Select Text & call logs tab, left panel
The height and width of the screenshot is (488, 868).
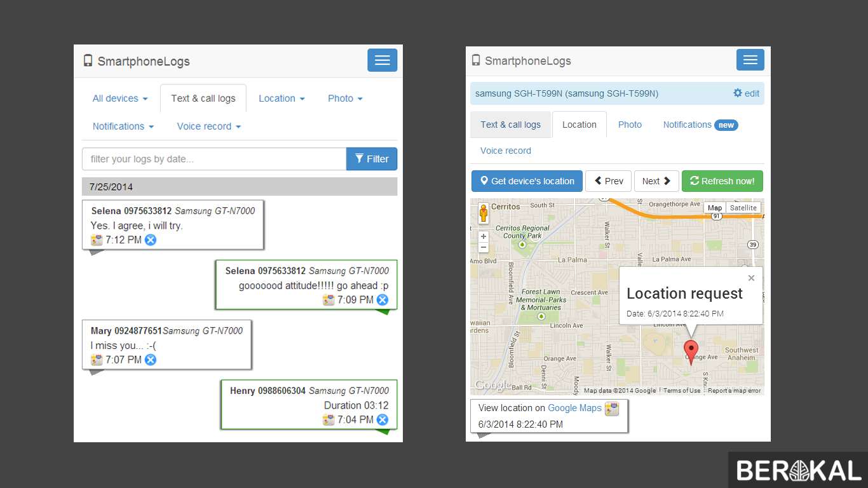[x=203, y=98]
